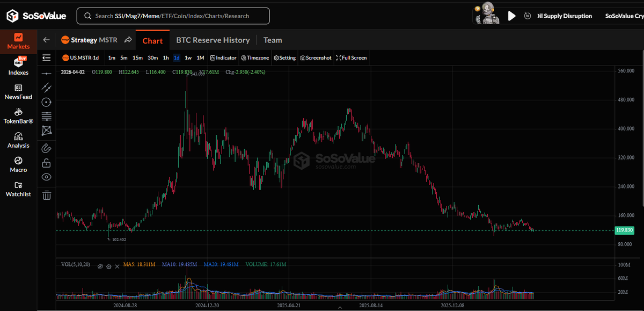The image size is (644, 311).
Task: Open chart Setting panel
Action: (x=284, y=57)
